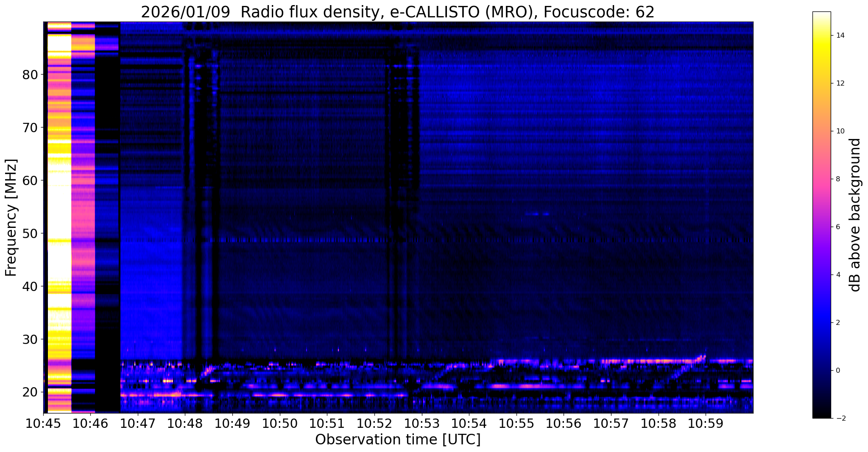Click the 50 MHz frequency tick label
Viewport: 868px width, 452px height.
click(x=30, y=233)
